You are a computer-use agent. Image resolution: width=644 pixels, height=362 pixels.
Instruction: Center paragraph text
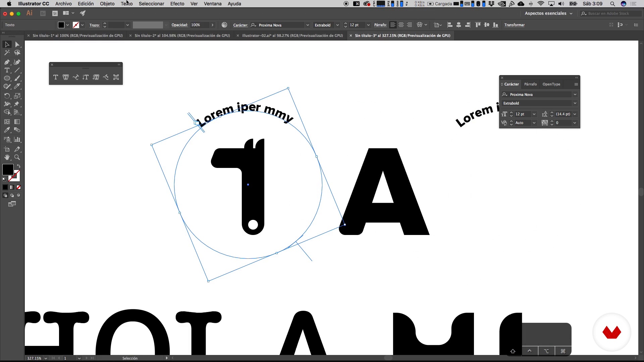[401, 25]
